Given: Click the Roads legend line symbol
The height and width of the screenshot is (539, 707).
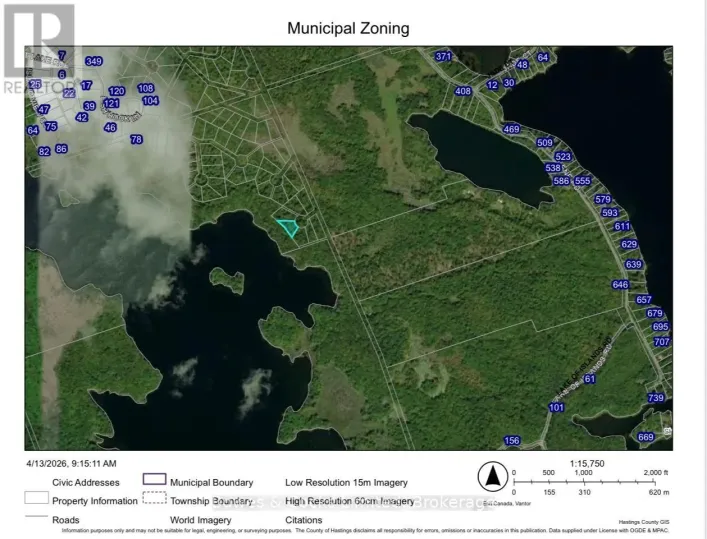Looking at the screenshot, I should pos(37,517).
